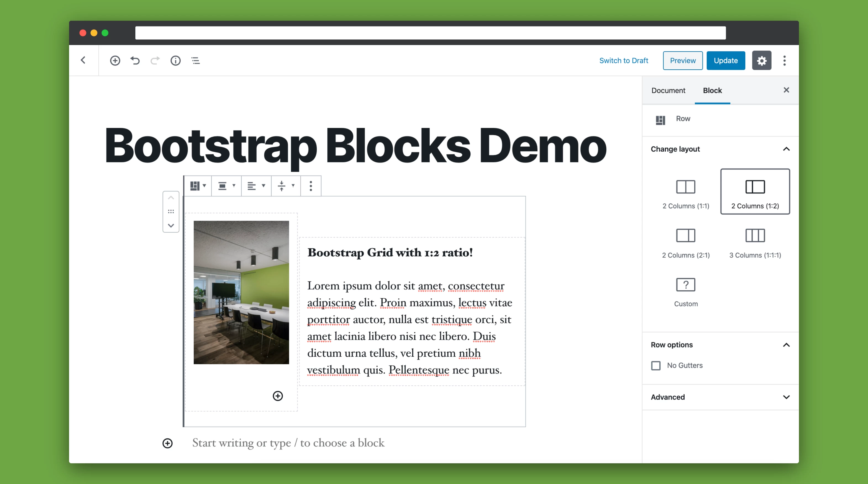The height and width of the screenshot is (484, 868).
Task: Click the yellow minimize window button
Action: click(x=94, y=33)
